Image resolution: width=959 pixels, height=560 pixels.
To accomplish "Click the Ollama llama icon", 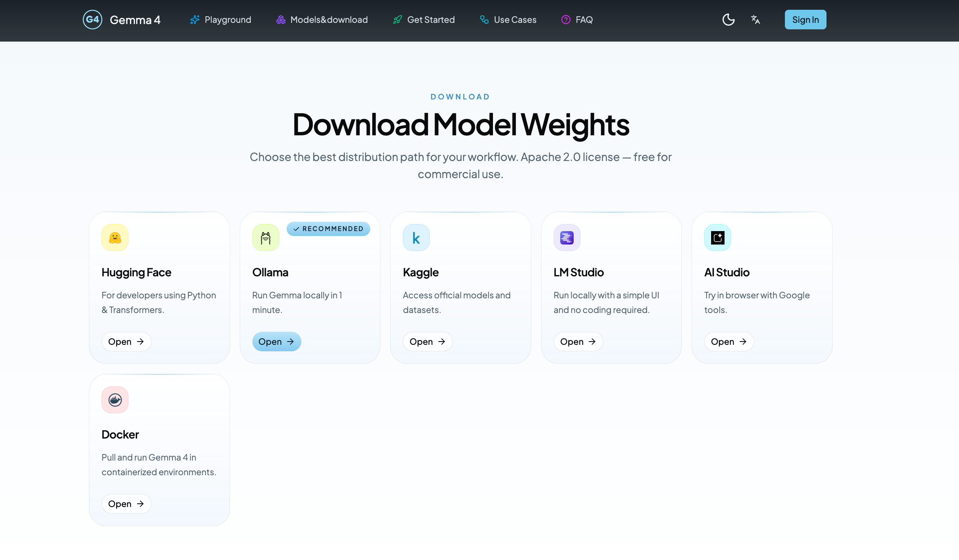I will tap(265, 238).
